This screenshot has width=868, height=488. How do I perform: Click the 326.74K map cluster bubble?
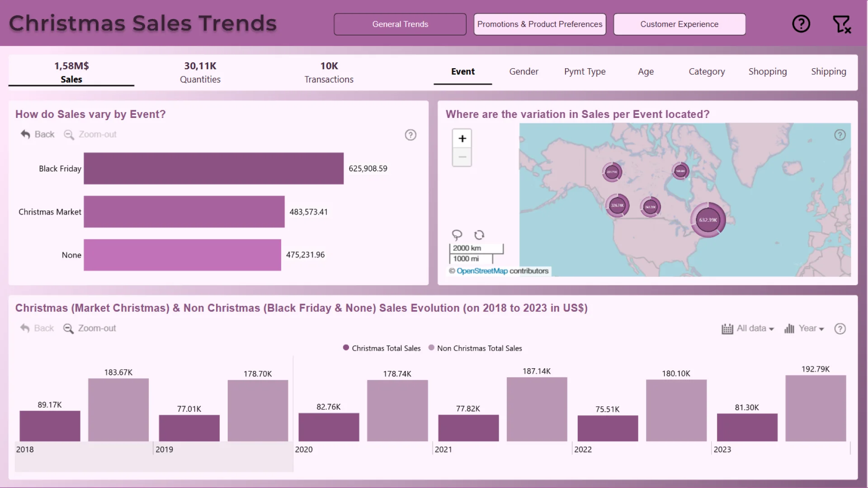pyautogui.click(x=618, y=206)
